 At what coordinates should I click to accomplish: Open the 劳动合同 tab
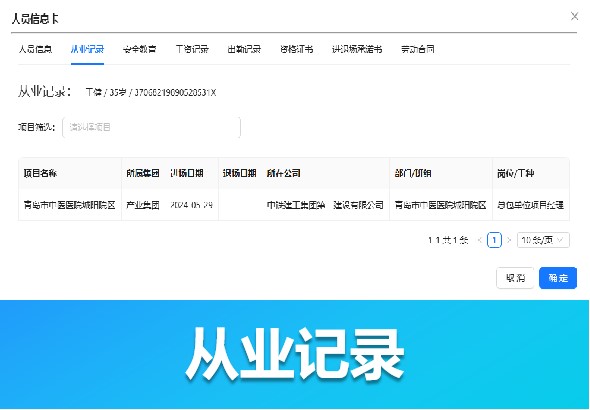418,49
